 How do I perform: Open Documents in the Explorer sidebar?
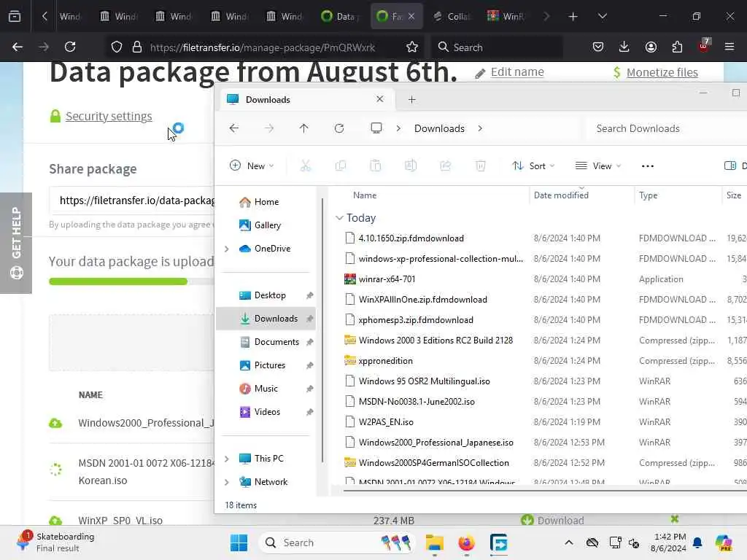[x=276, y=342]
